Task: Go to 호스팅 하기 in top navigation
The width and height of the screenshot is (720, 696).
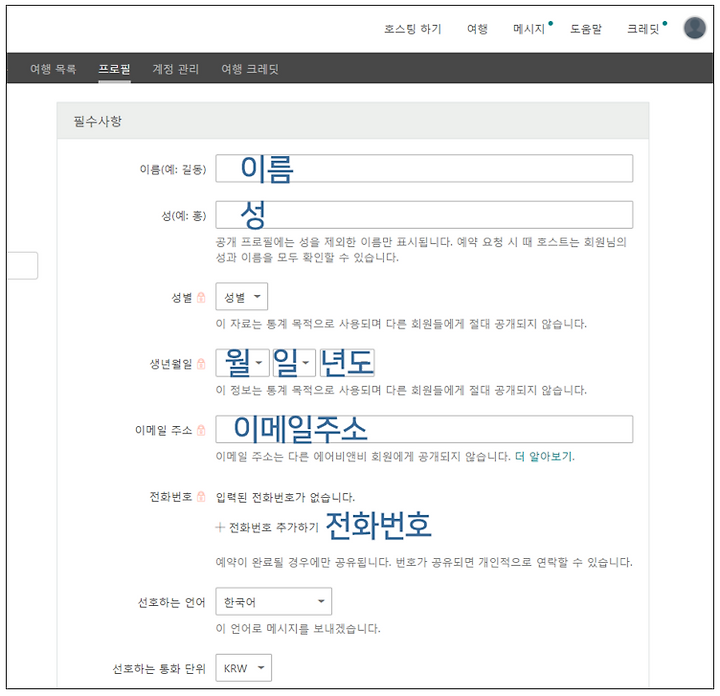Action: pos(412,29)
